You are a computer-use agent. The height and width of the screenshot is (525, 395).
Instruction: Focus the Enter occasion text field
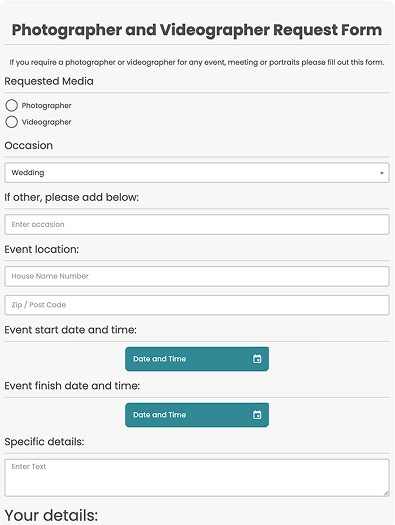pyautogui.click(x=197, y=224)
